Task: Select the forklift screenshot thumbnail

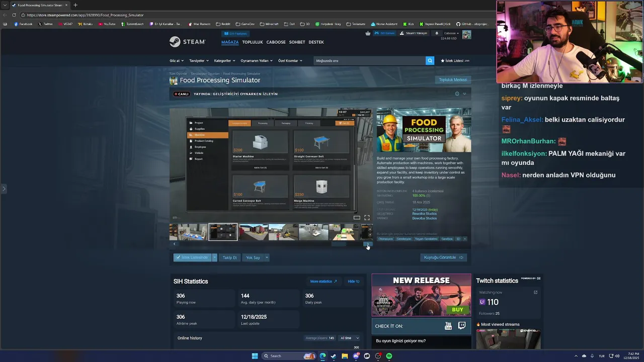Action: (283, 232)
